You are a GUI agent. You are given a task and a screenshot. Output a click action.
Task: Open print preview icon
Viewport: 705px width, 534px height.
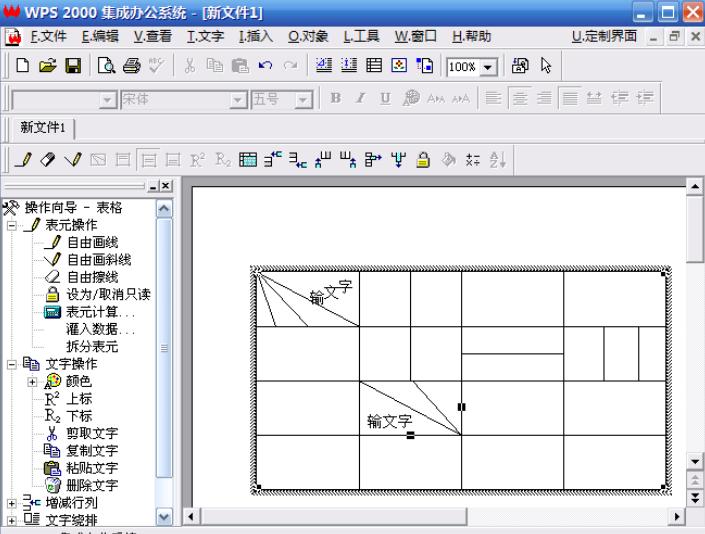point(107,66)
